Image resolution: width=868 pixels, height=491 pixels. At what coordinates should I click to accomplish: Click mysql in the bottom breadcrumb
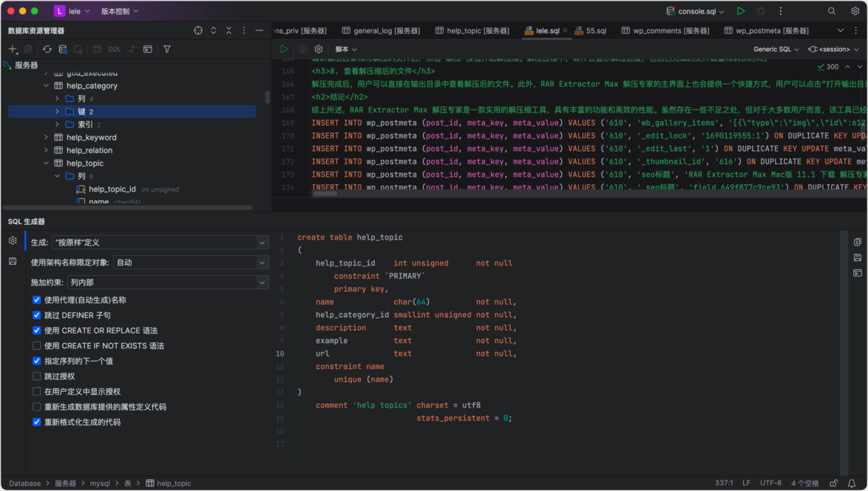[100, 484]
